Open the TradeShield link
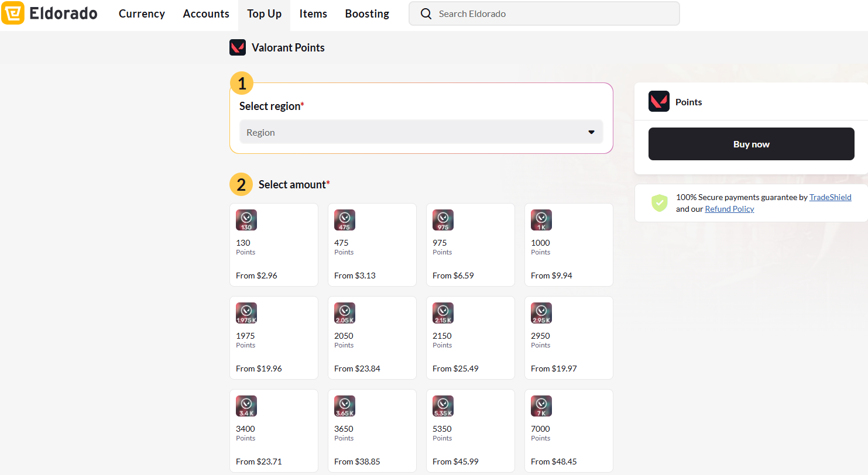 click(x=830, y=197)
